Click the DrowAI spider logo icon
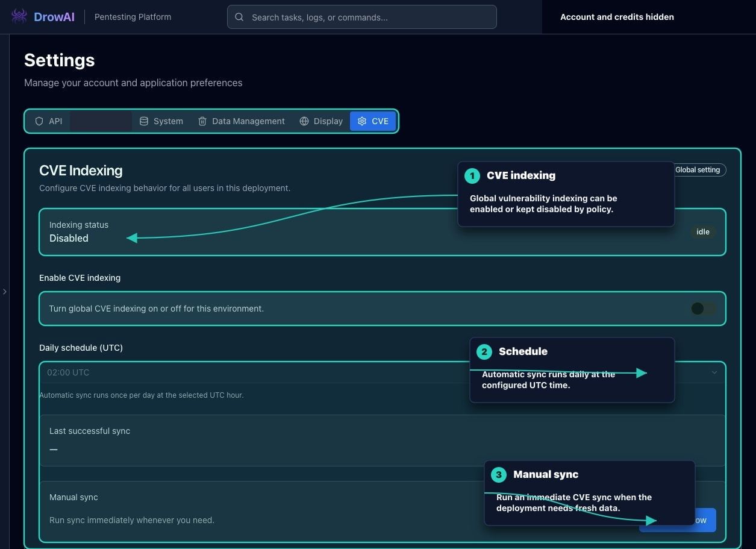 coord(19,16)
